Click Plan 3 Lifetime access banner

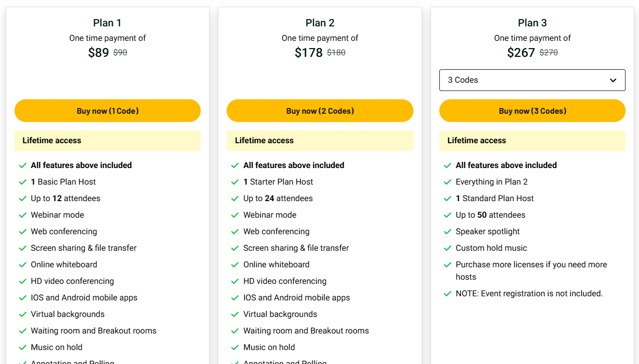[532, 141]
